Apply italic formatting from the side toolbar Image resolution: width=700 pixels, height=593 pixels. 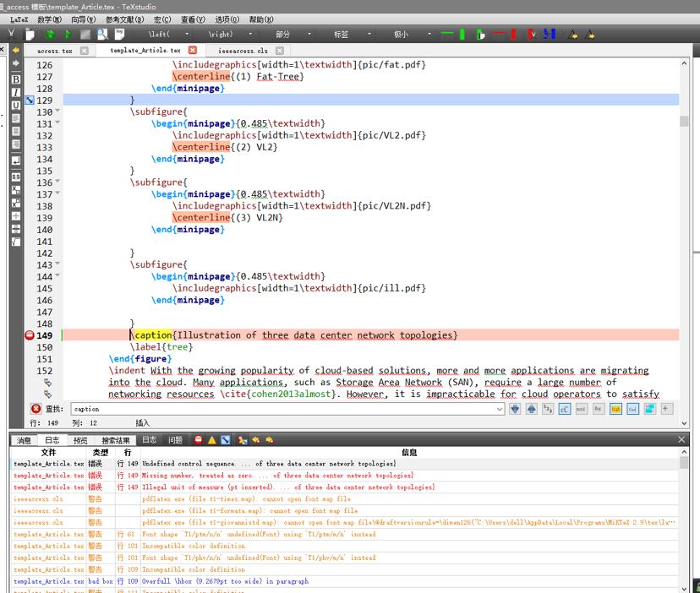[x=16, y=92]
